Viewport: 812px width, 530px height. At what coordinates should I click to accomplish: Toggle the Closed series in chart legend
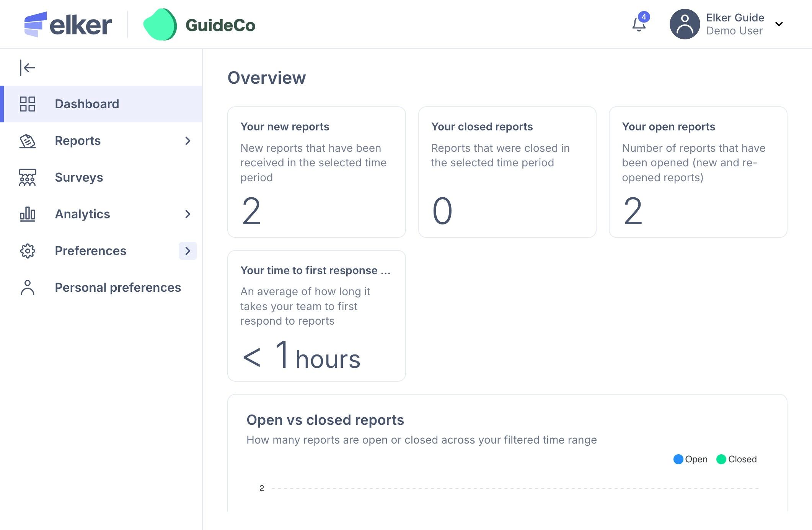coord(737,459)
